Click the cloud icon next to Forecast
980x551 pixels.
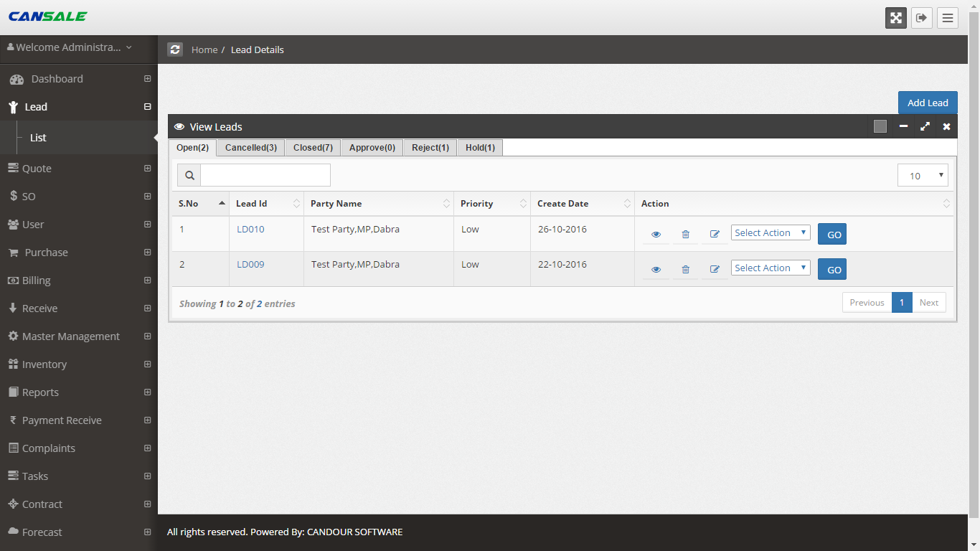[13, 532]
